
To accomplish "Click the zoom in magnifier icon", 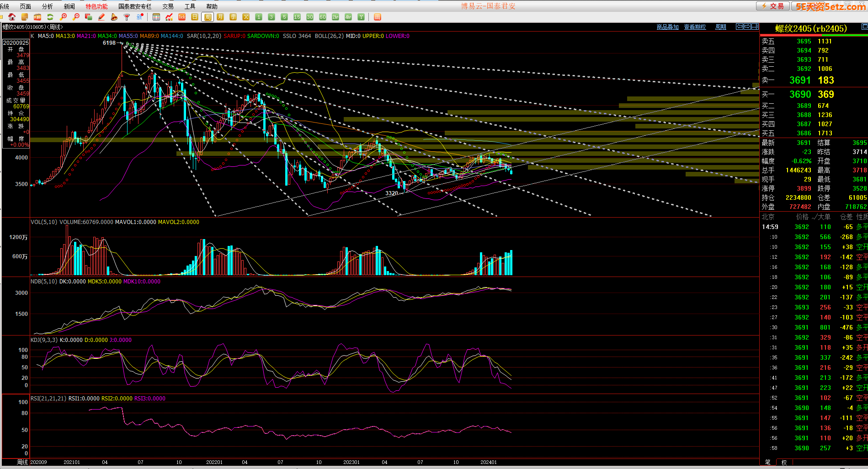I will pyautogui.click(x=64, y=17).
